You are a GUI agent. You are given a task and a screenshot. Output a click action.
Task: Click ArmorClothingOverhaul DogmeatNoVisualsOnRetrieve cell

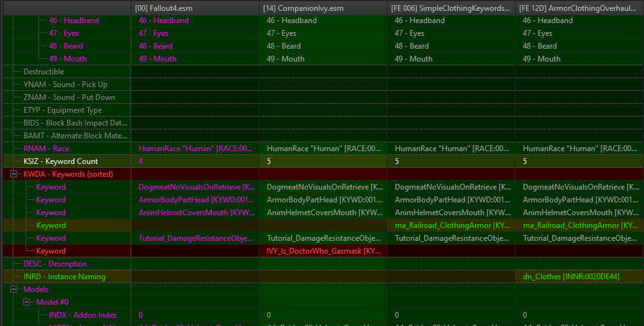(579, 186)
